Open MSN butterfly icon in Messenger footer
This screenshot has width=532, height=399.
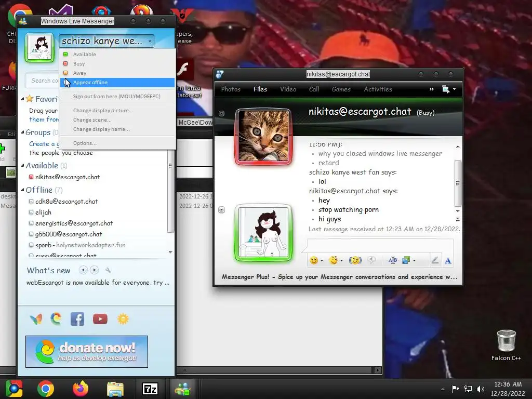pos(36,319)
